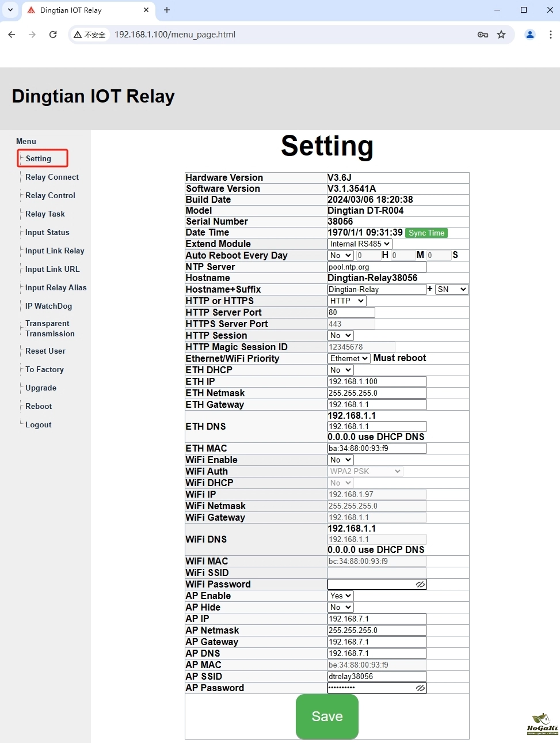Open the browser profile avatar icon
The image size is (560, 743).
pos(530,35)
